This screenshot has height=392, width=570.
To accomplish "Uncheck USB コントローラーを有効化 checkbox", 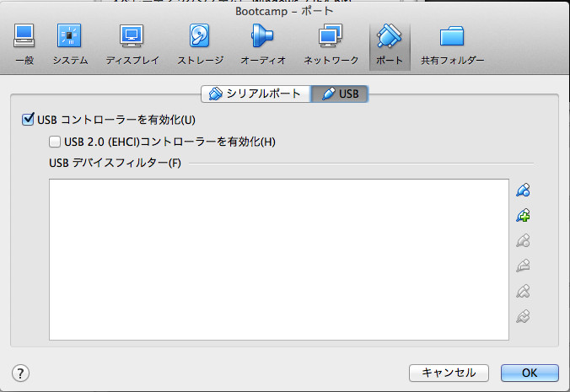I will (28, 119).
